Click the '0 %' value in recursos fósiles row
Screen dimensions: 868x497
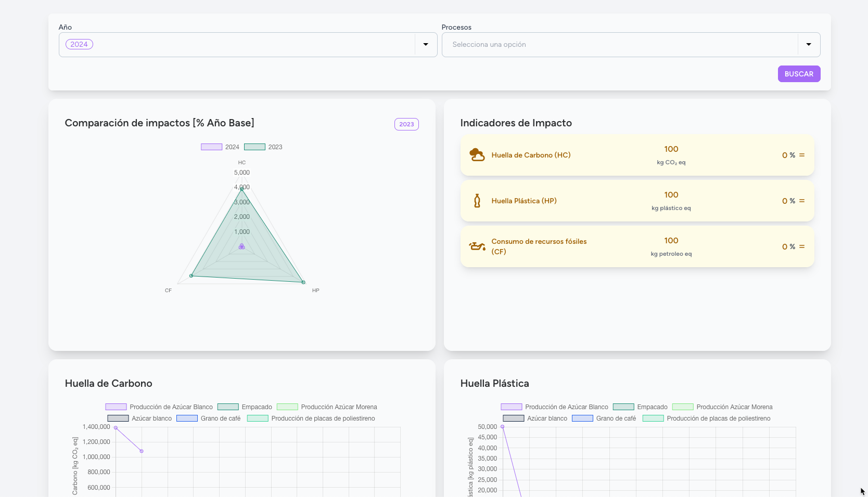coord(788,246)
